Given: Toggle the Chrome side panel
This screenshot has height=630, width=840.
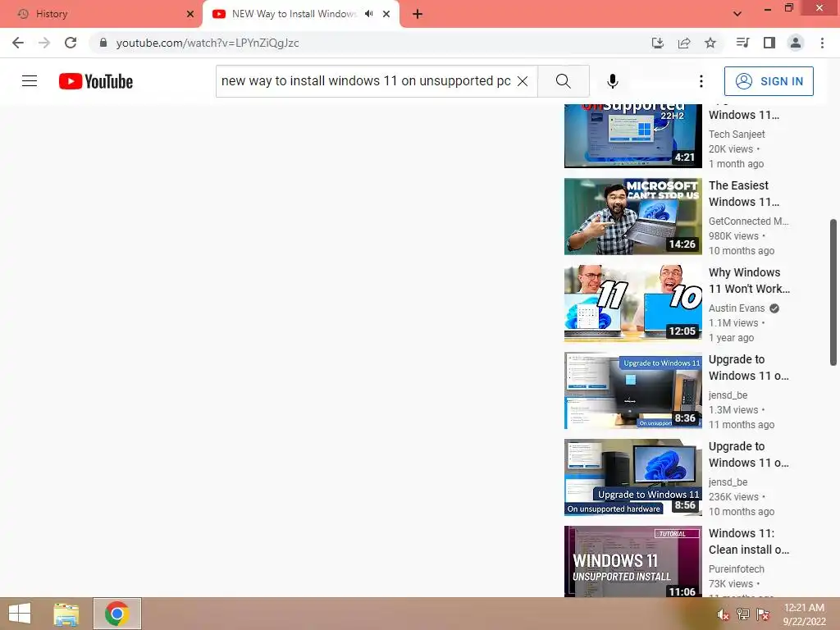Looking at the screenshot, I should click(769, 43).
